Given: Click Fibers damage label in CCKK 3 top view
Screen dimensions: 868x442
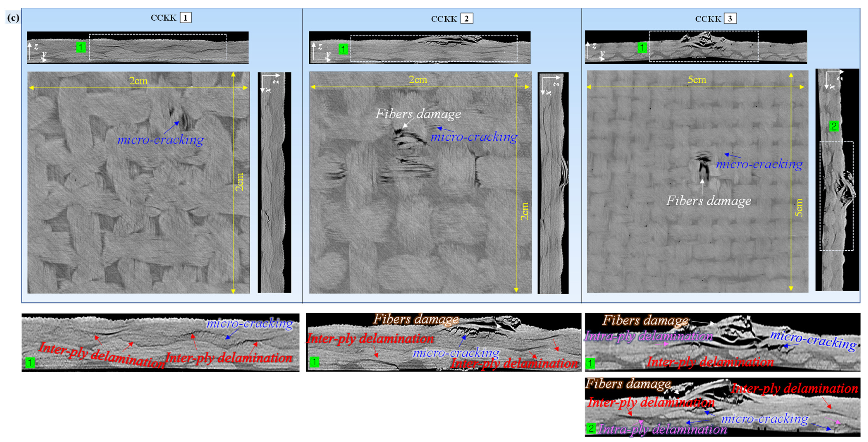Looking at the screenshot, I should tap(708, 201).
